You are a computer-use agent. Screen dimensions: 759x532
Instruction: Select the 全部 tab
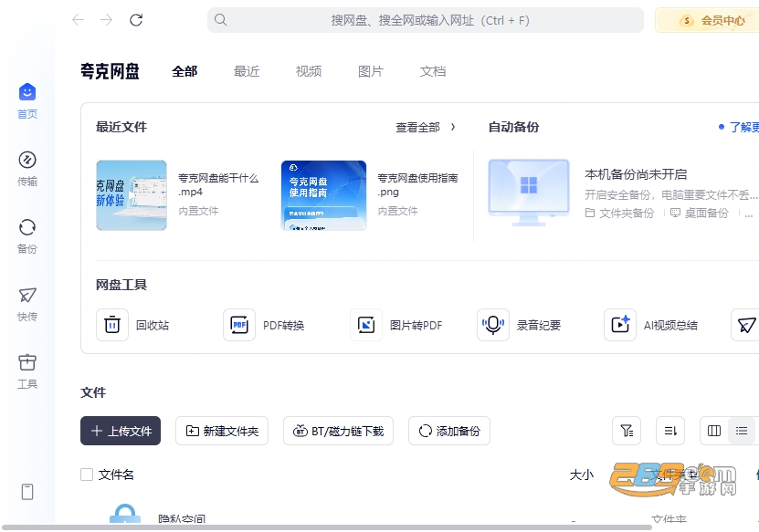(x=184, y=71)
